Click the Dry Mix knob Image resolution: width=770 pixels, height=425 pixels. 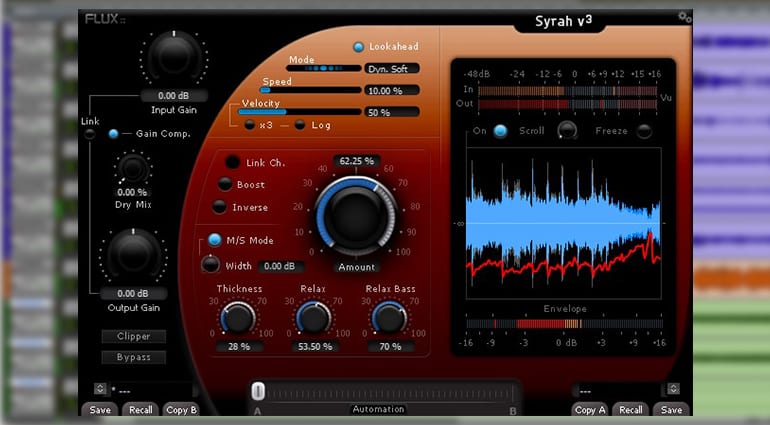coord(132,167)
